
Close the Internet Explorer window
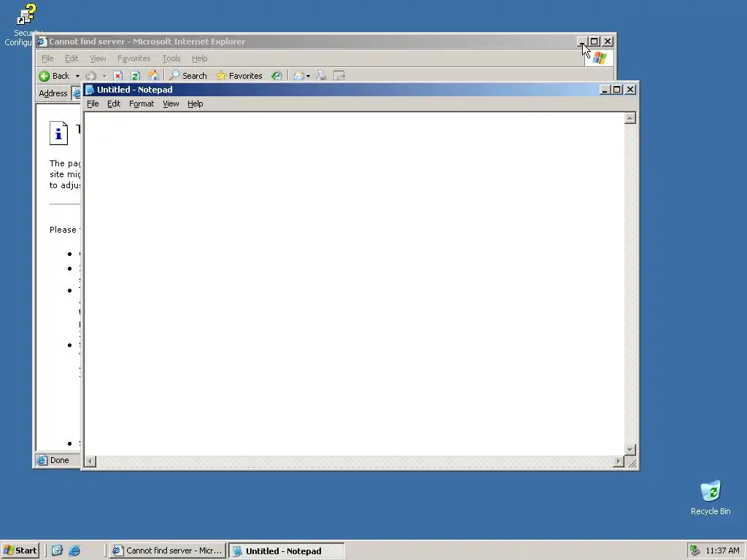tap(608, 42)
